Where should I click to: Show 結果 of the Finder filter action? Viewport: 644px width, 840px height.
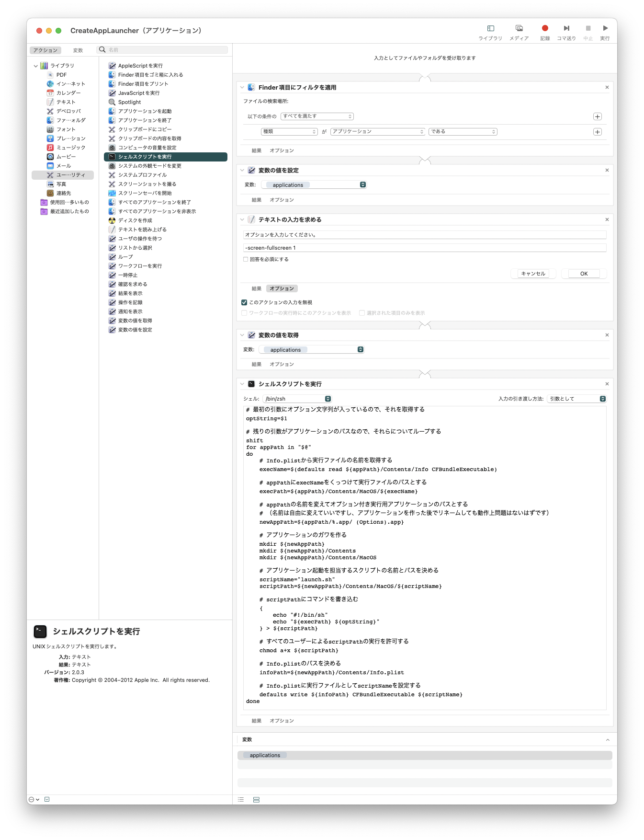pyautogui.click(x=257, y=150)
